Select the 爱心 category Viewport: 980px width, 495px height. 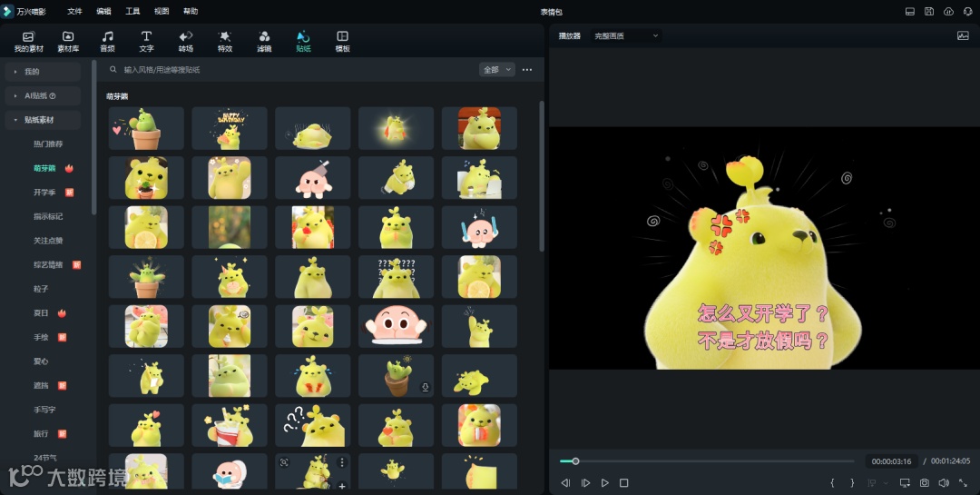pos(41,361)
